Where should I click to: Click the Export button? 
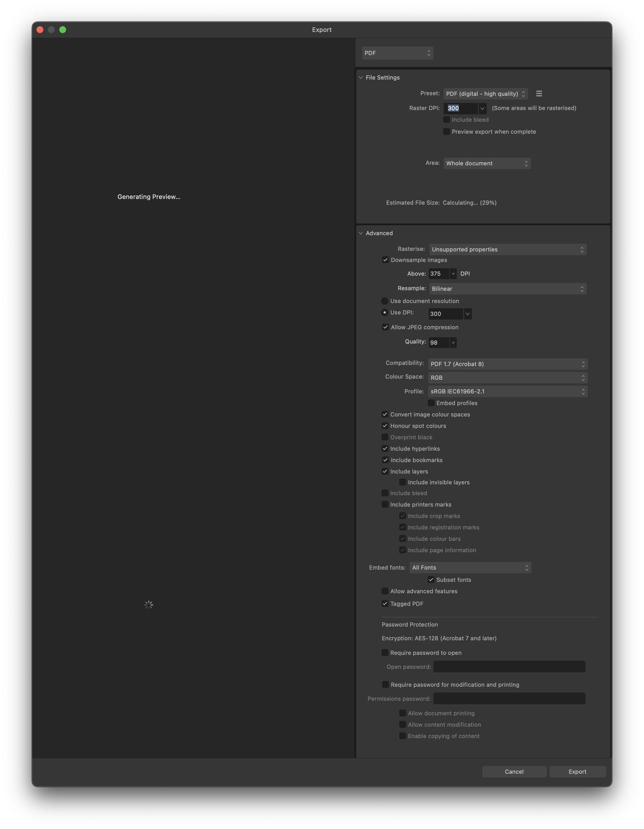point(577,772)
